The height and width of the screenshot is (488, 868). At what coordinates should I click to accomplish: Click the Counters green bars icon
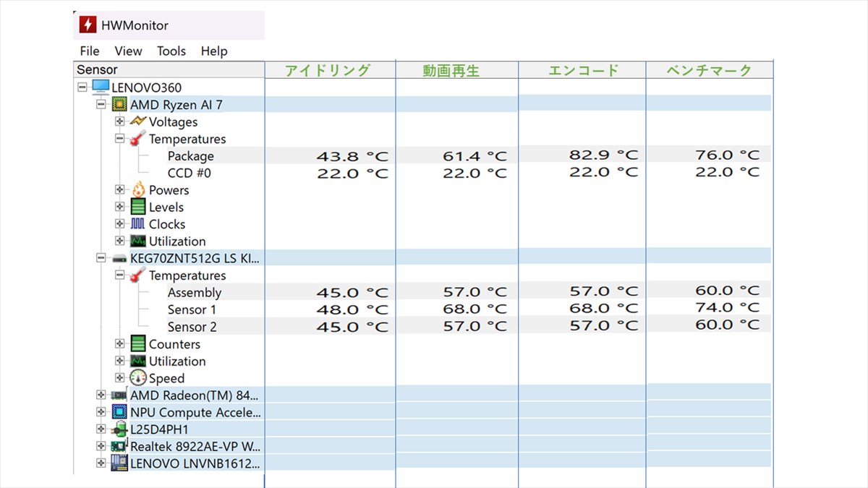138,343
